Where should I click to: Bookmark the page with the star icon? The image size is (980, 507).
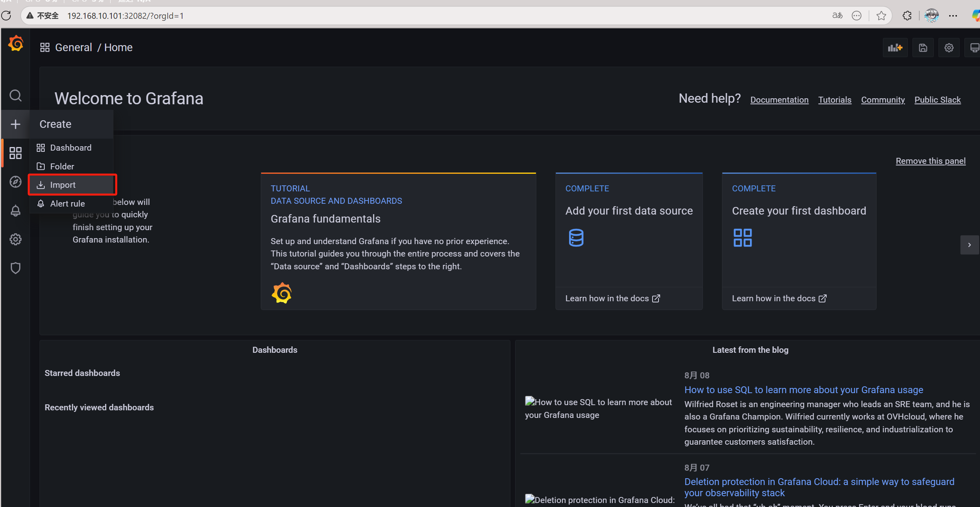click(881, 16)
